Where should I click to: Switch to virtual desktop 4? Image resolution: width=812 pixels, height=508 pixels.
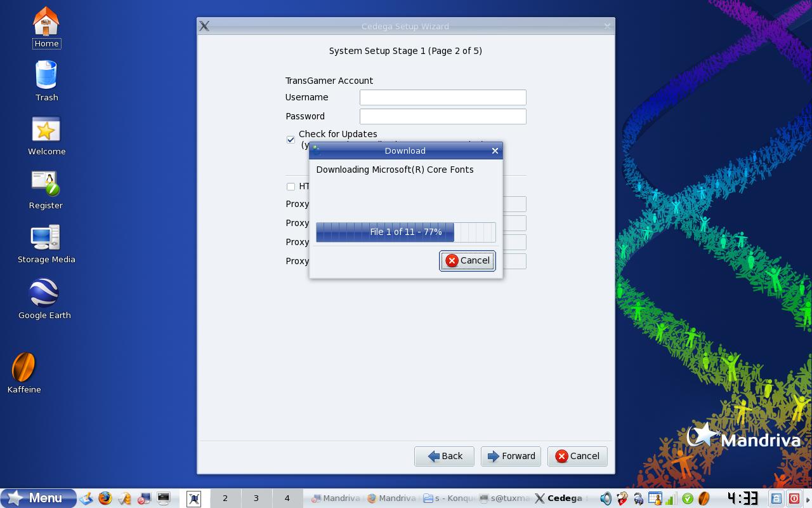coord(287,498)
